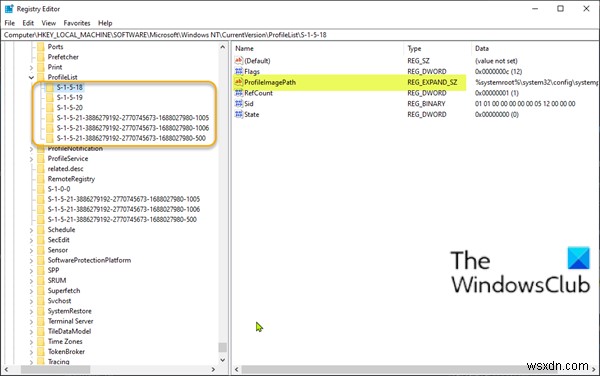Click the REG_BINARY type cell
Viewport: 600px width, 376px height.
(426, 103)
